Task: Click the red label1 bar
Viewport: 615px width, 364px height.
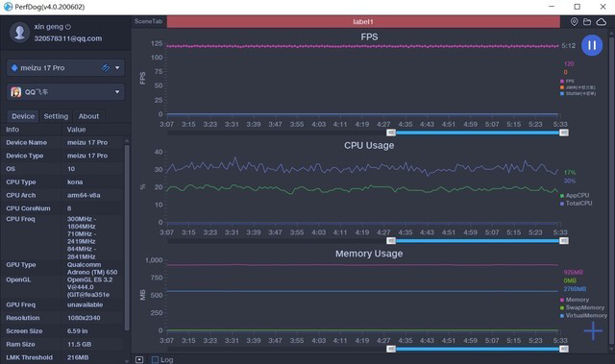Action: (x=363, y=21)
